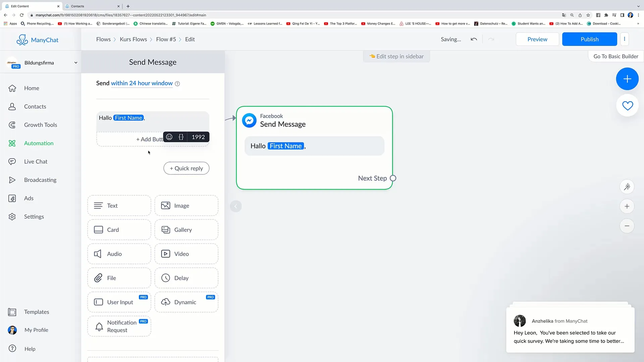Click the blue plus add step button
This screenshot has height=362, width=644.
(627, 79)
